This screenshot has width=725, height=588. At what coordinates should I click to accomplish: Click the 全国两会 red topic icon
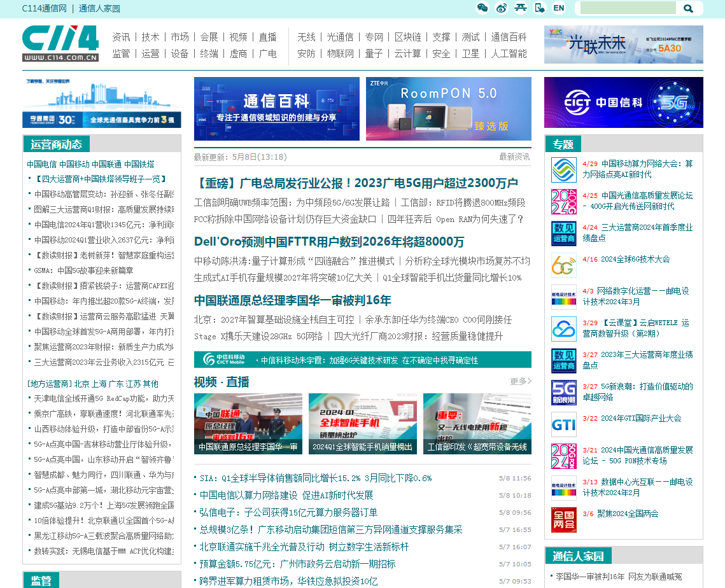click(563, 519)
